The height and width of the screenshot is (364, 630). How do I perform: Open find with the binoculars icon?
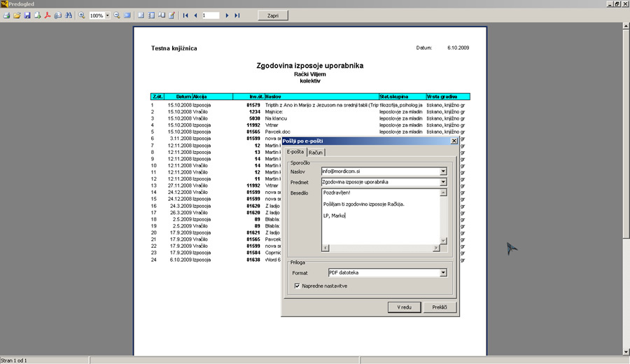point(69,15)
